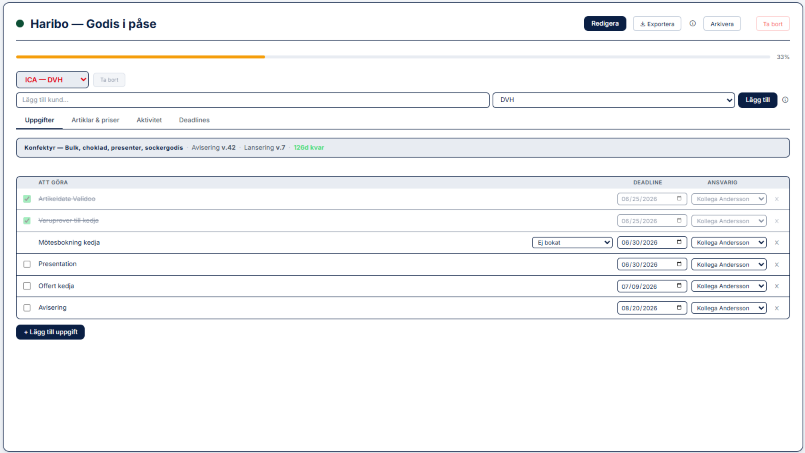Uncheck the Varuprover till kedja task
Image resolution: width=805 pixels, height=453 pixels.
(27, 221)
